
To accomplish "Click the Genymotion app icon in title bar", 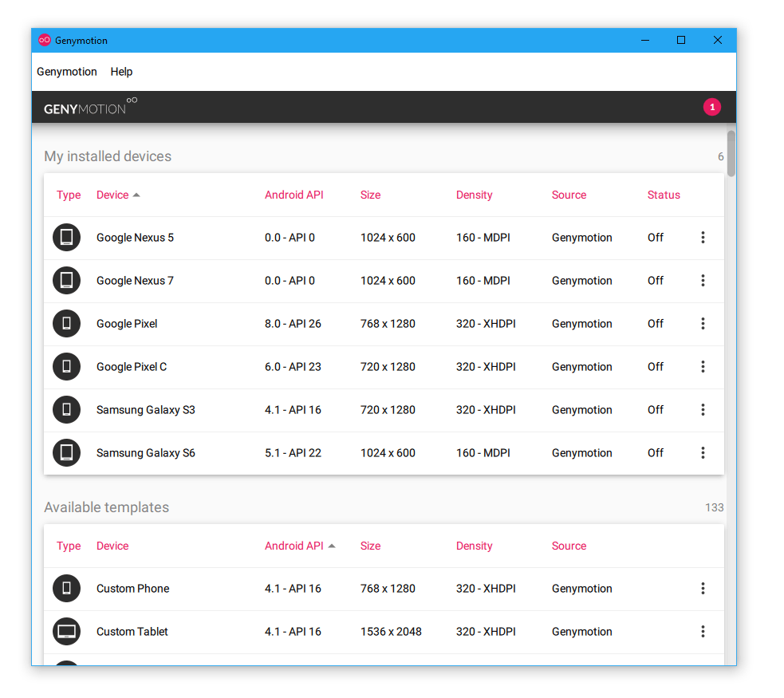I will point(45,40).
